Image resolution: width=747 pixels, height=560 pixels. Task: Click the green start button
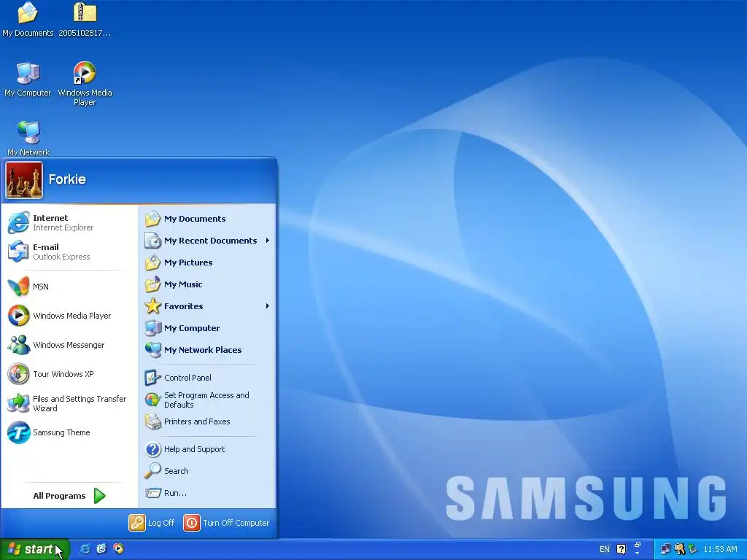(34, 549)
